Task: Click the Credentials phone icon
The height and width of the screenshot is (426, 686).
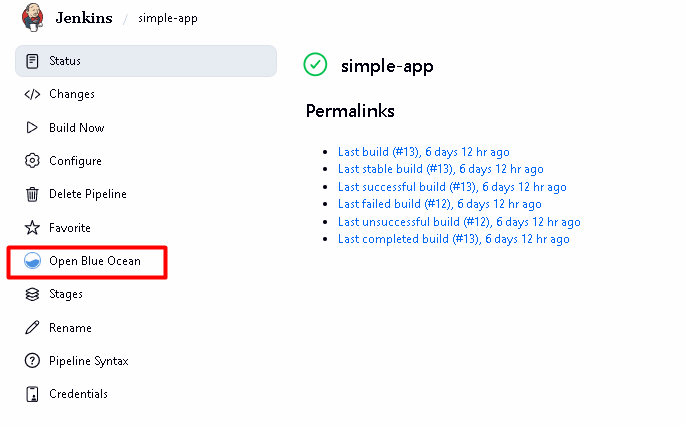Action: point(32,394)
